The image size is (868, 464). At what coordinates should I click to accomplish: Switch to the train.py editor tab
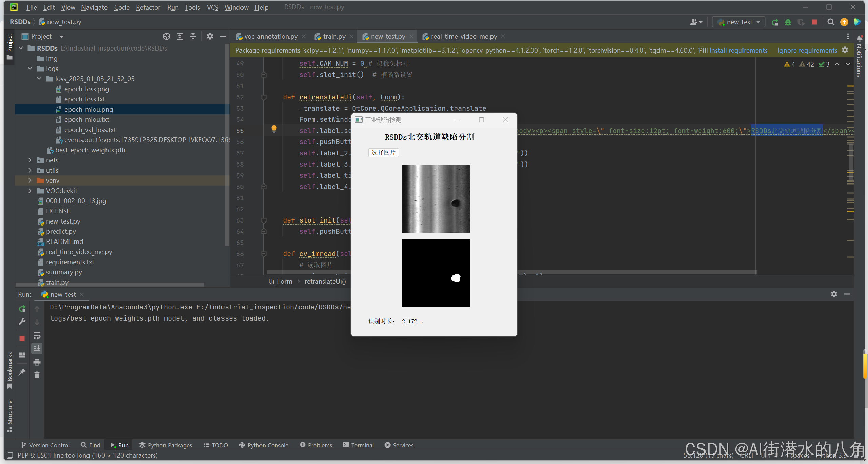334,36
